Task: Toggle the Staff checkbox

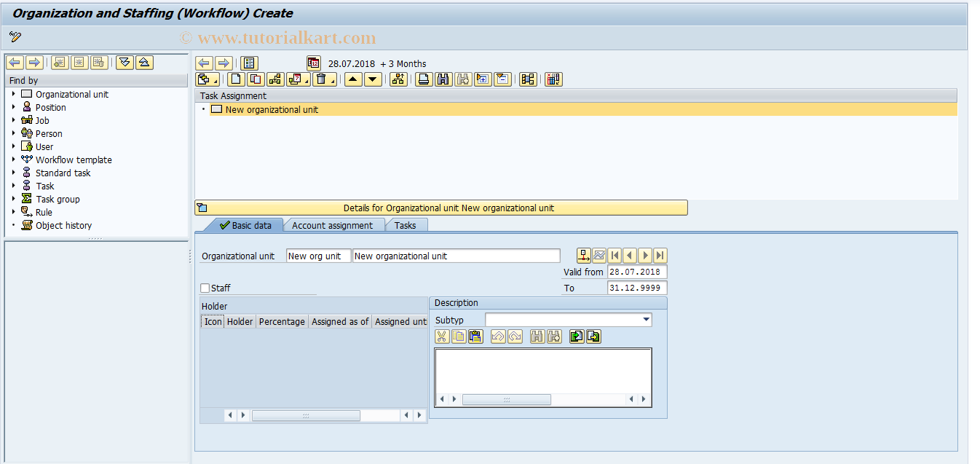Action: pyautogui.click(x=205, y=288)
